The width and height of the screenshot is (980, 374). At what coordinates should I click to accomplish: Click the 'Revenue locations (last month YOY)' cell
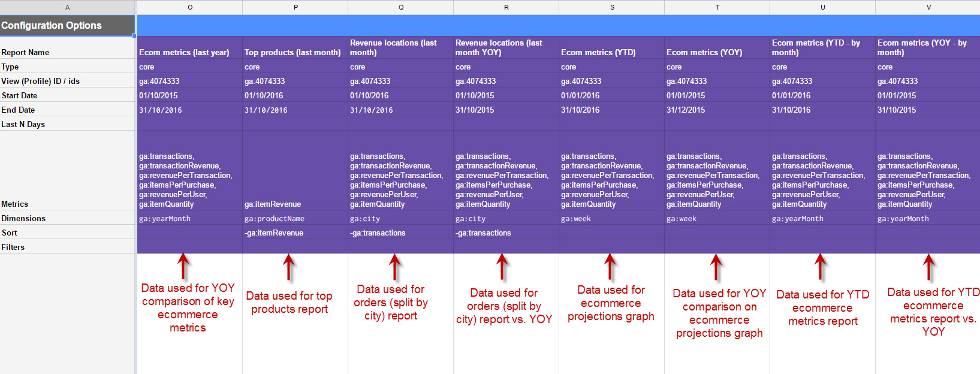point(506,47)
